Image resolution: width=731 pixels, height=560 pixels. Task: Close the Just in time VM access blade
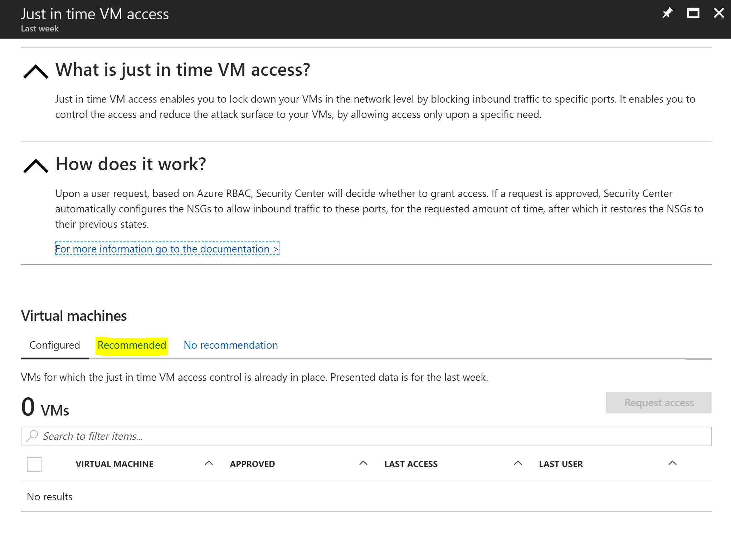point(719,14)
